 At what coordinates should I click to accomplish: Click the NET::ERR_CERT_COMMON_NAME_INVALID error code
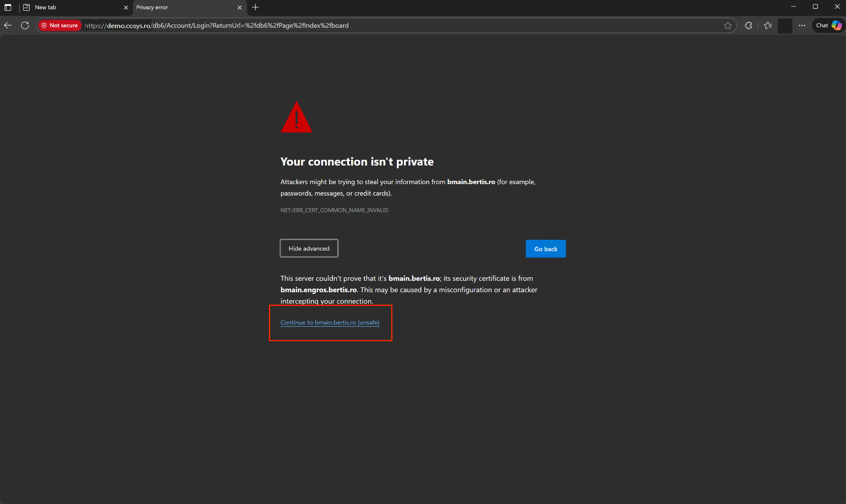click(x=334, y=210)
